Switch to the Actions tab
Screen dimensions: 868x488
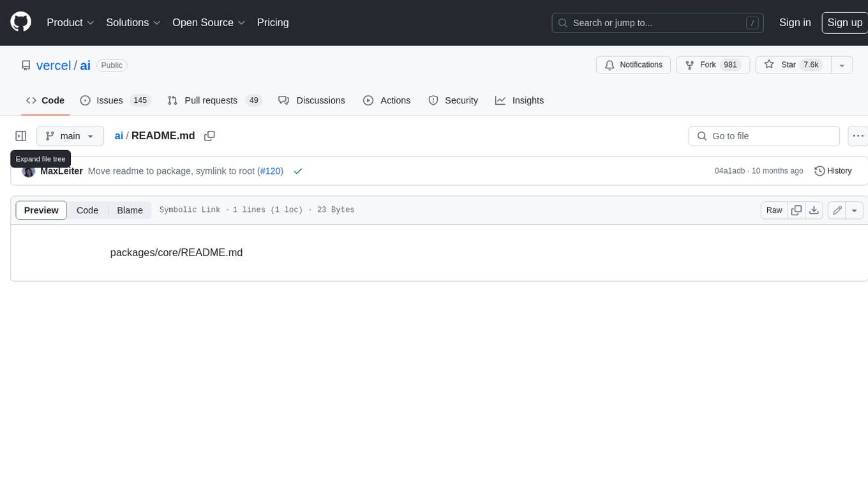click(387, 100)
